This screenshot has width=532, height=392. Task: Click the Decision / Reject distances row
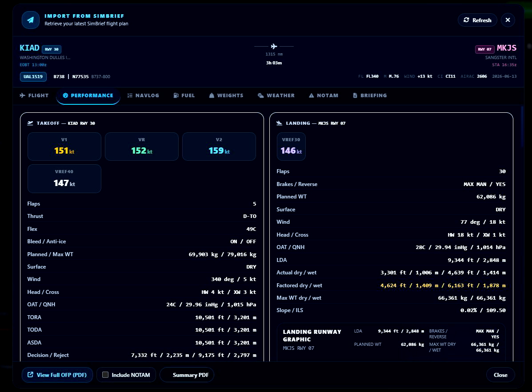tap(142, 355)
